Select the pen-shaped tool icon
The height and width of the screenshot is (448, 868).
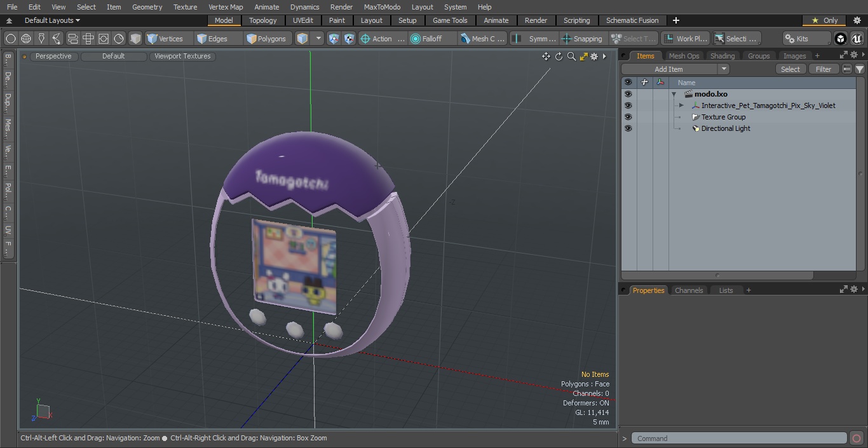point(41,39)
